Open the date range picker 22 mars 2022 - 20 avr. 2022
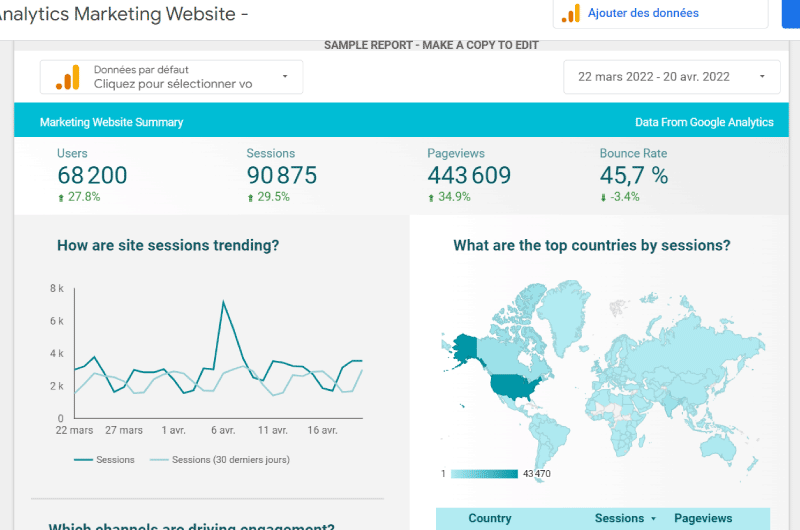The width and height of the screenshot is (800, 530). 671,77
